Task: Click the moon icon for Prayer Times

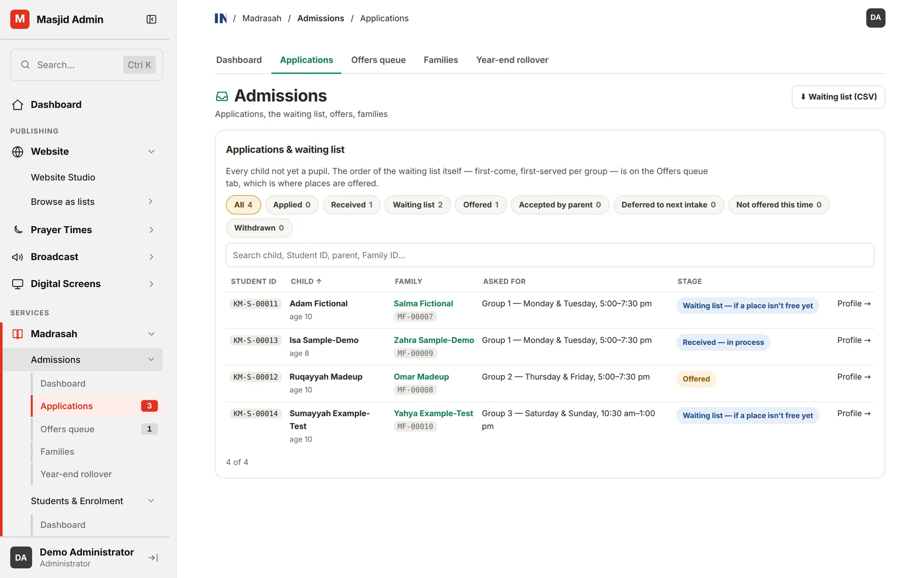Action: pos(18,230)
